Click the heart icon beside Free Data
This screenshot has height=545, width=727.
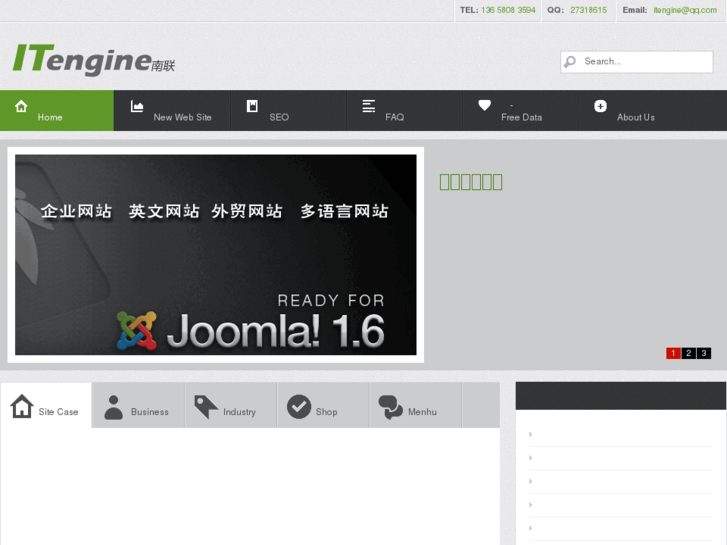(x=485, y=105)
